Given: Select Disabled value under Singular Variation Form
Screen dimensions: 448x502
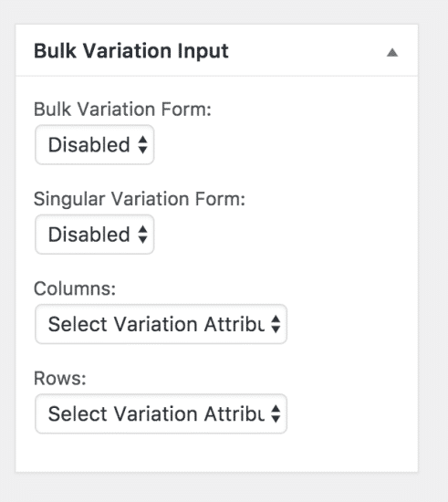Looking at the screenshot, I should pyautogui.click(x=89, y=235).
